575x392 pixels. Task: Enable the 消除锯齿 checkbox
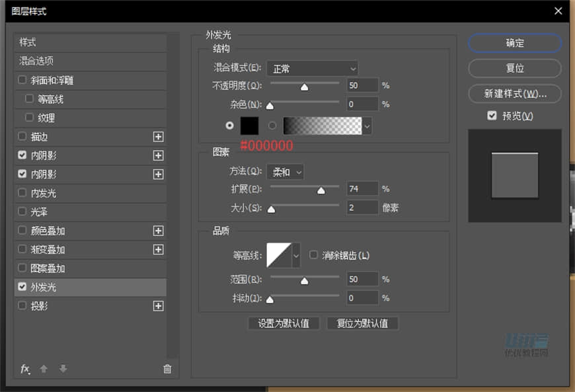tap(313, 254)
